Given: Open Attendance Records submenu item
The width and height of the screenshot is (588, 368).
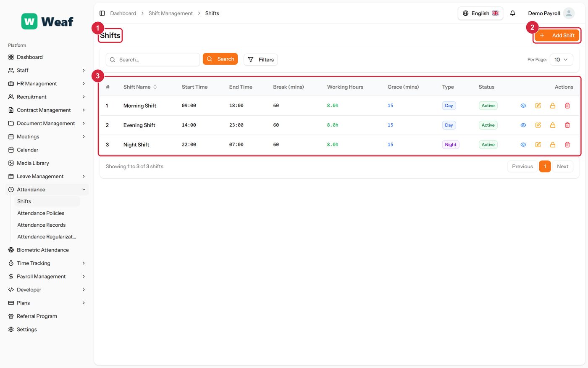Looking at the screenshot, I should (47, 225).
